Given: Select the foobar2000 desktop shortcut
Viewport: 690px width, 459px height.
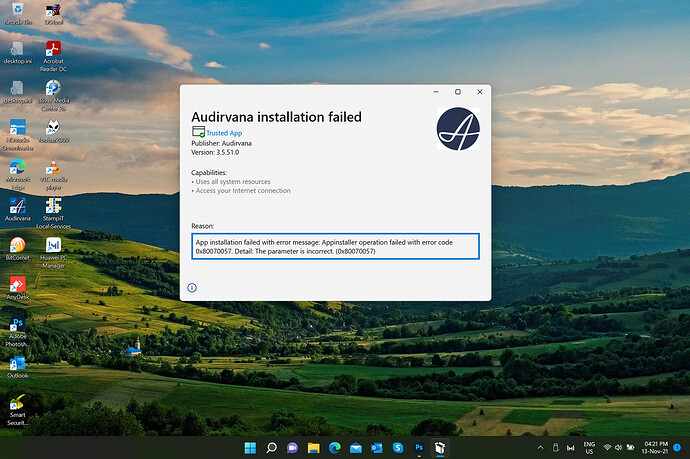Looking at the screenshot, I should (53, 132).
